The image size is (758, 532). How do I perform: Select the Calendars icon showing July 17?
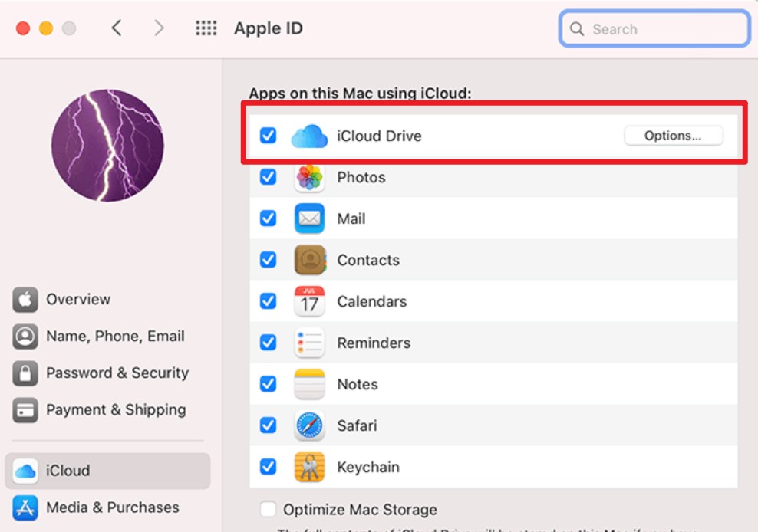click(309, 301)
